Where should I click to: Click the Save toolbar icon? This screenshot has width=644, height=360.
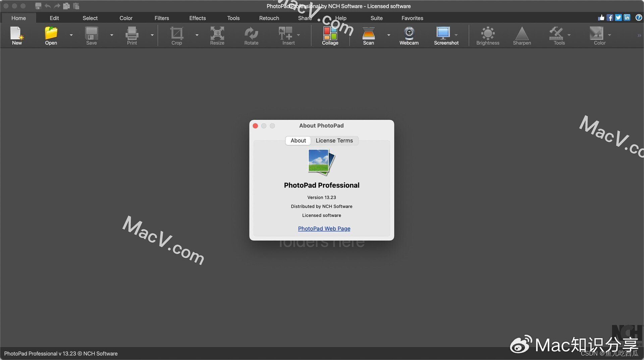tap(91, 36)
